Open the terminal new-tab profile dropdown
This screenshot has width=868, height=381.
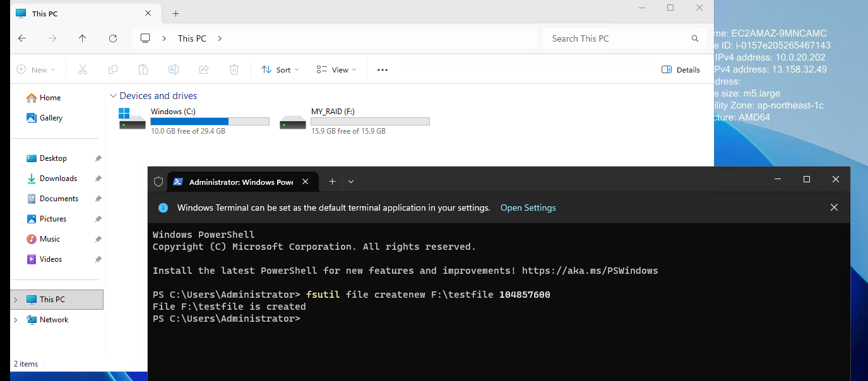click(351, 182)
